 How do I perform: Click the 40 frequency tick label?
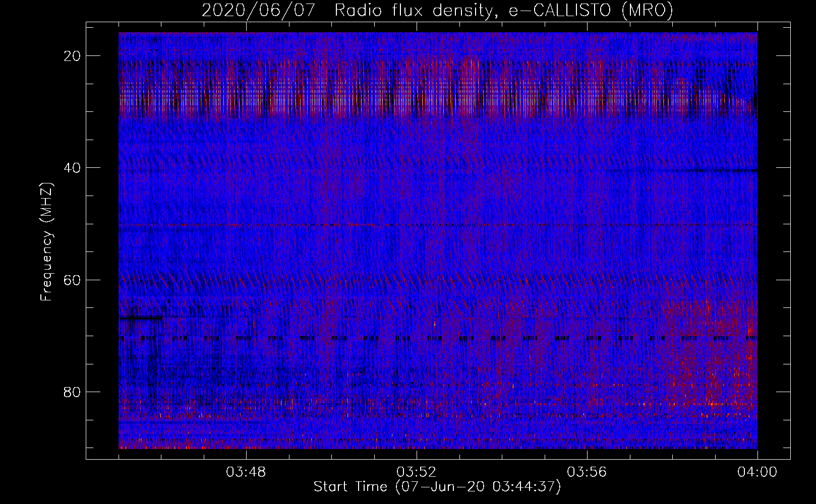pyautogui.click(x=73, y=168)
